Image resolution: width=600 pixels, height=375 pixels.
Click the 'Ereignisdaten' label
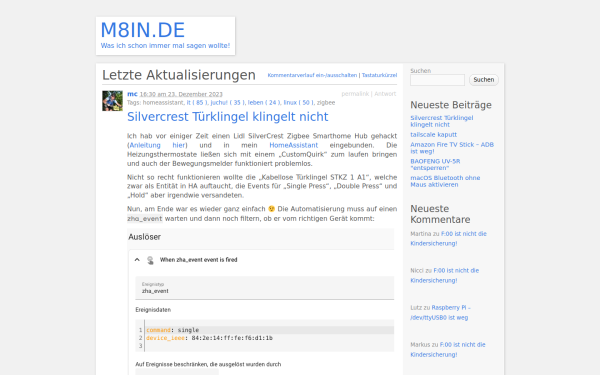[153, 310]
